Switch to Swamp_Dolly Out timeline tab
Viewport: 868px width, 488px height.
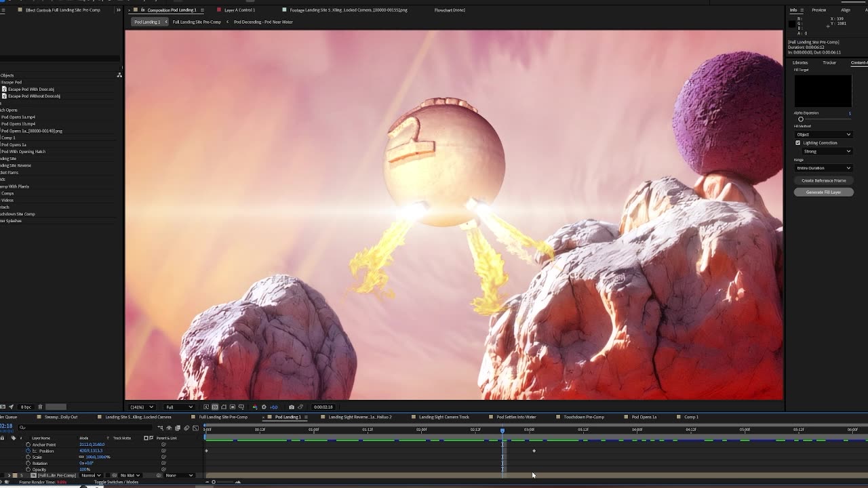[61, 417]
